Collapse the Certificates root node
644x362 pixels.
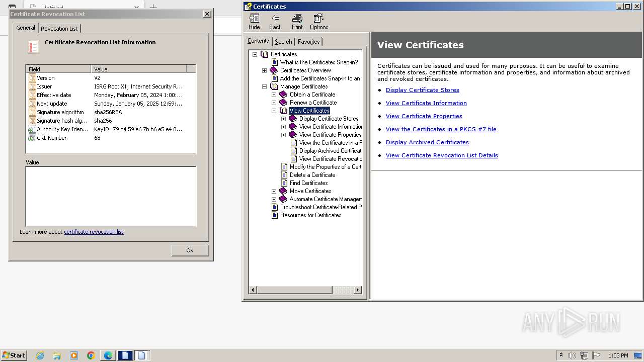click(x=255, y=54)
